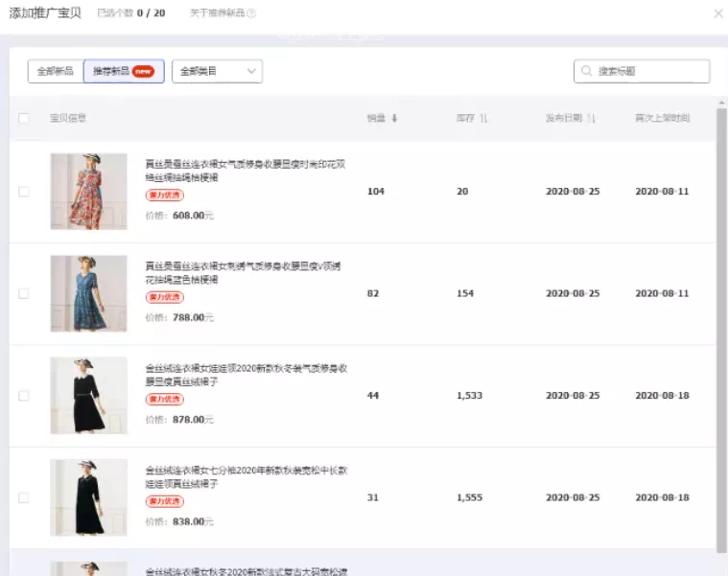The height and width of the screenshot is (576, 728).
Task: Open the title of the 838.00元 dress
Action: tap(247, 476)
